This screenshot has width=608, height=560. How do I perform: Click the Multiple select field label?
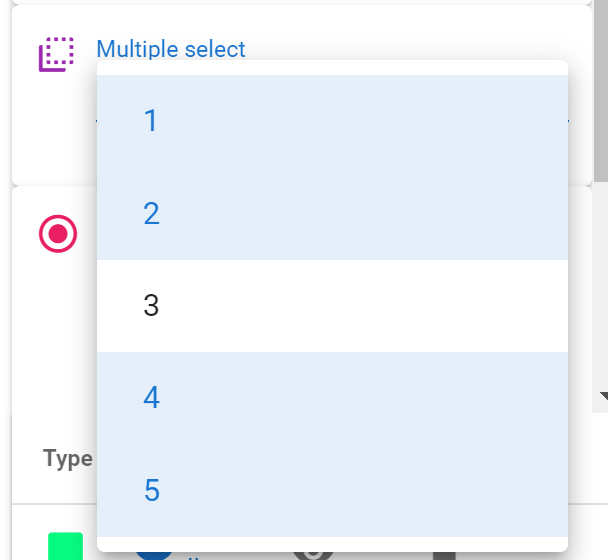pos(170,49)
